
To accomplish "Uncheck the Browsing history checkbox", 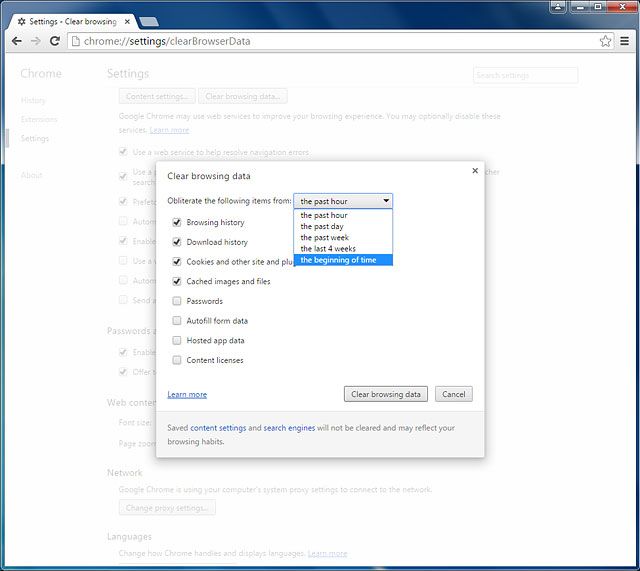I will coord(177,223).
